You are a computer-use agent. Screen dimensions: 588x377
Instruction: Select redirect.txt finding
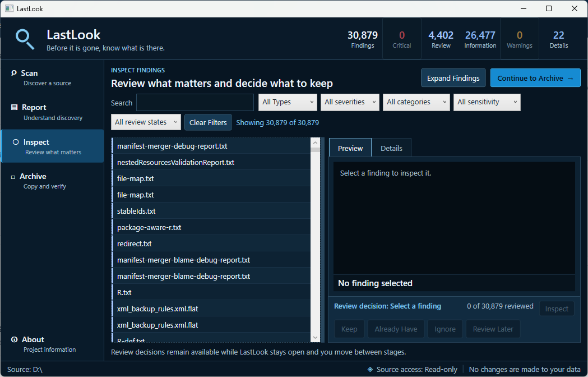pyautogui.click(x=211, y=243)
